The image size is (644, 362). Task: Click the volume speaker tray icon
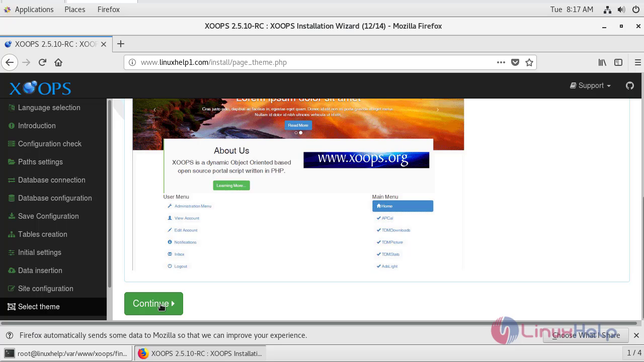621,10
